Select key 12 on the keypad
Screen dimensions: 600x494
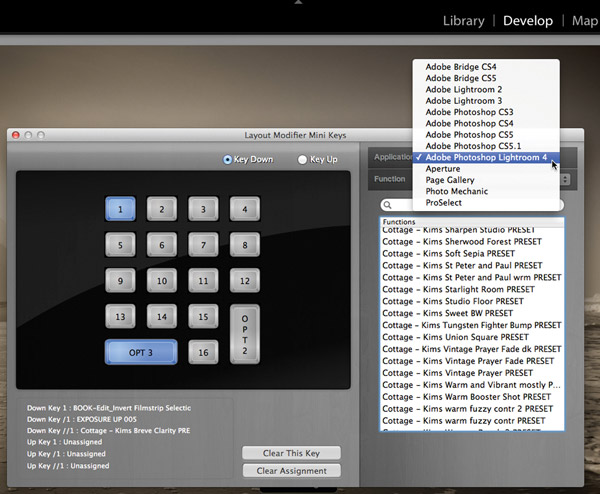point(245,280)
